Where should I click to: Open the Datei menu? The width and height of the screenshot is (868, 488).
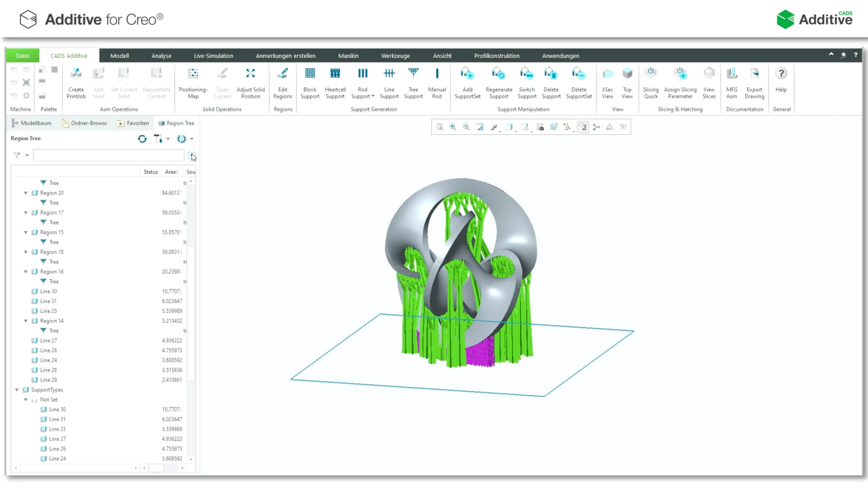[x=22, y=56]
